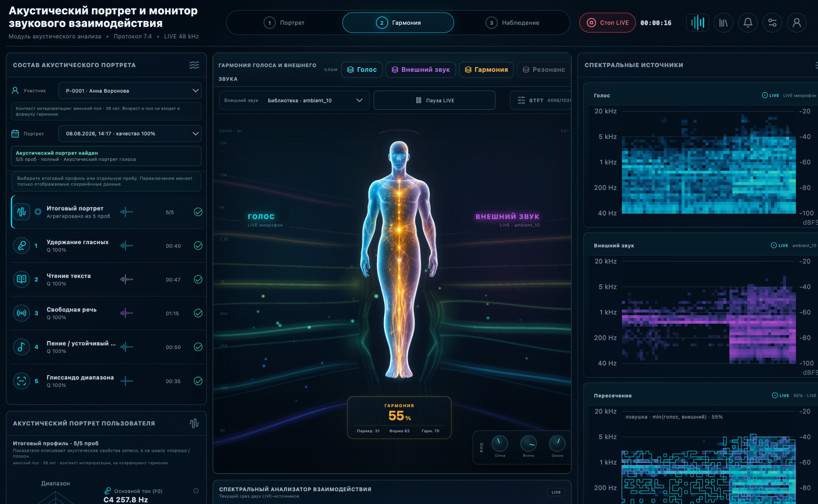
Task: Adjust the Волны knob
Action: (528, 443)
